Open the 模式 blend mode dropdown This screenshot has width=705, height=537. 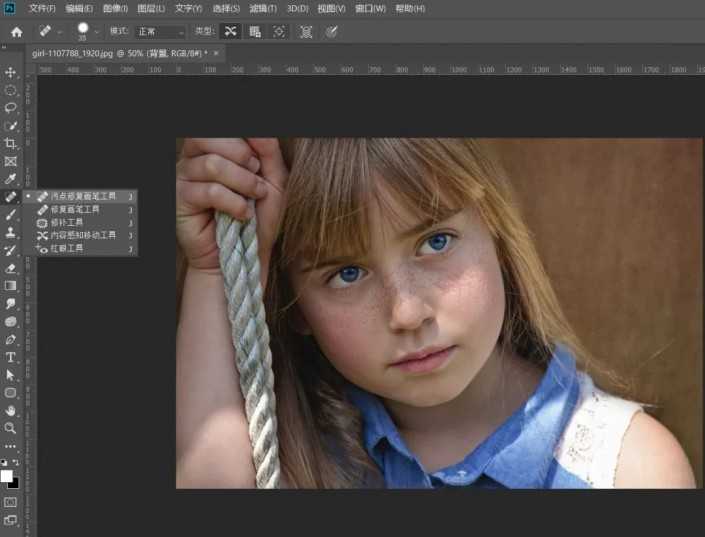coord(161,32)
